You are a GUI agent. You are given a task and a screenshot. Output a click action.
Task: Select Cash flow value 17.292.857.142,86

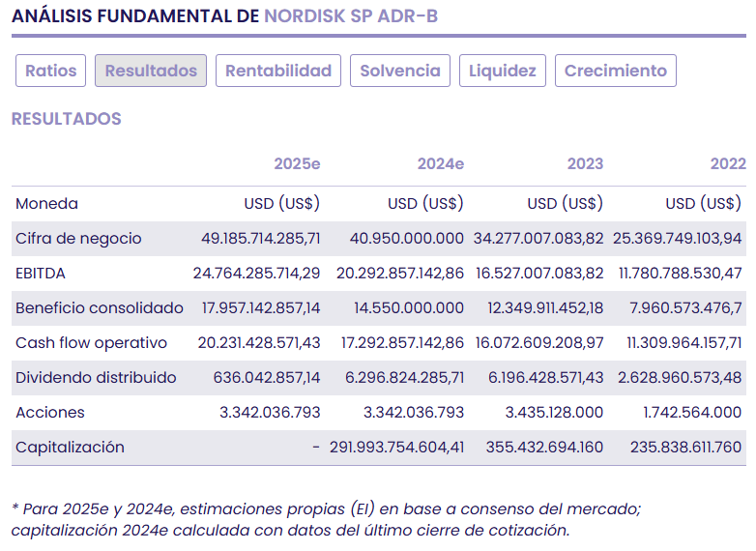tap(402, 343)
